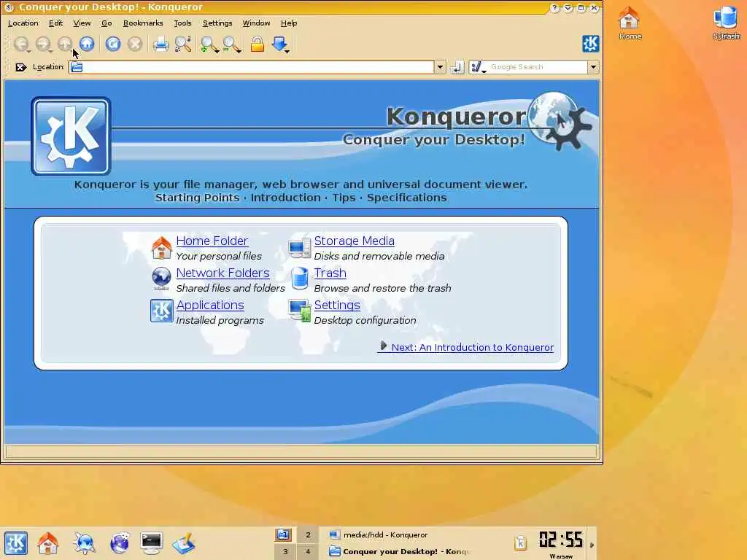Open the Storage Media link
The image size is (747, 560).
[354, 241]
